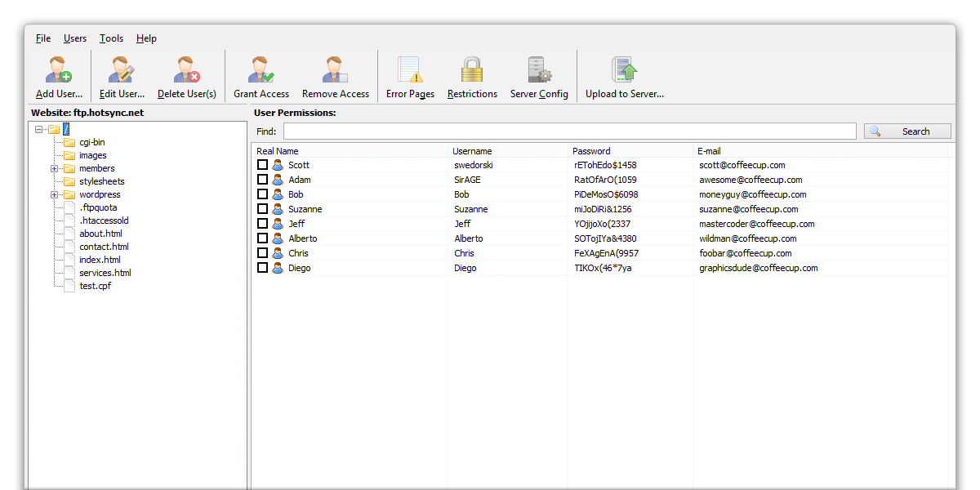Image resolution: width=980 pixels, height=490 pixels.
Task: Expand the members folder node
Action: (x=55, y=168)
